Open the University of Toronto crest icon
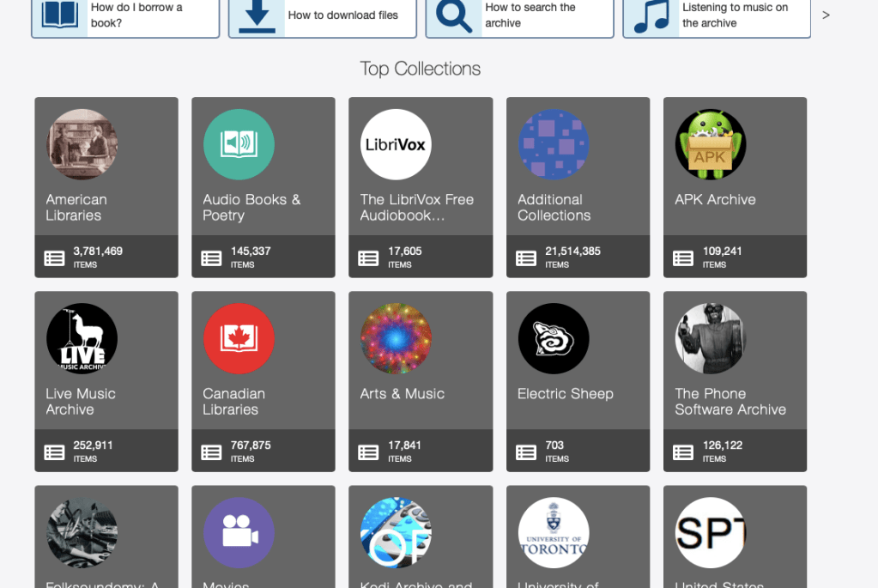The image size is (878, 588). (x=554, y=532)
